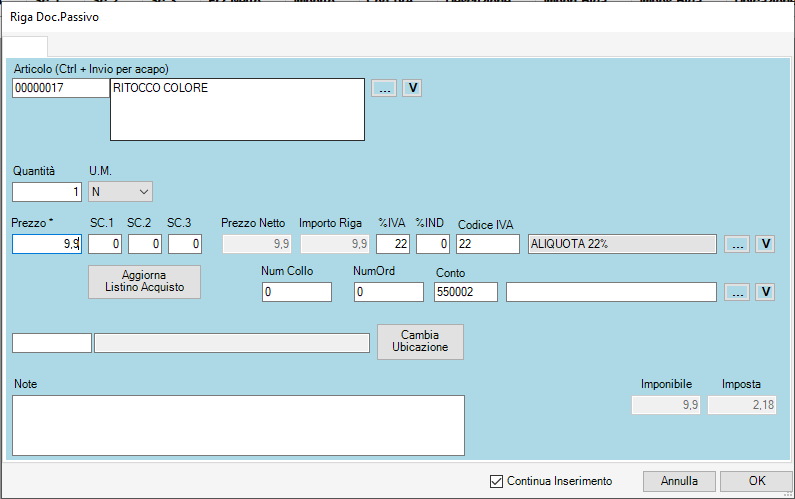Click the V button next to Conto description
The width and height of the screenshot is (795, 499).
click(765, 292)
